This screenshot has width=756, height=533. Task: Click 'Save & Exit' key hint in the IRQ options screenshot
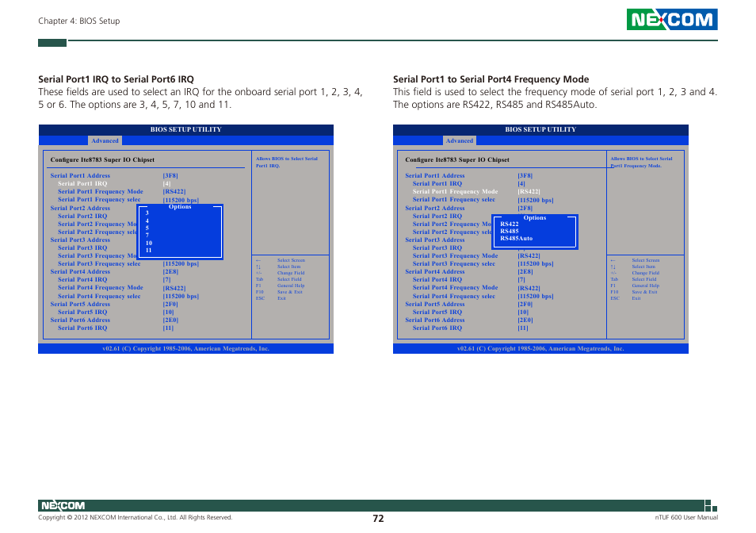290,292
